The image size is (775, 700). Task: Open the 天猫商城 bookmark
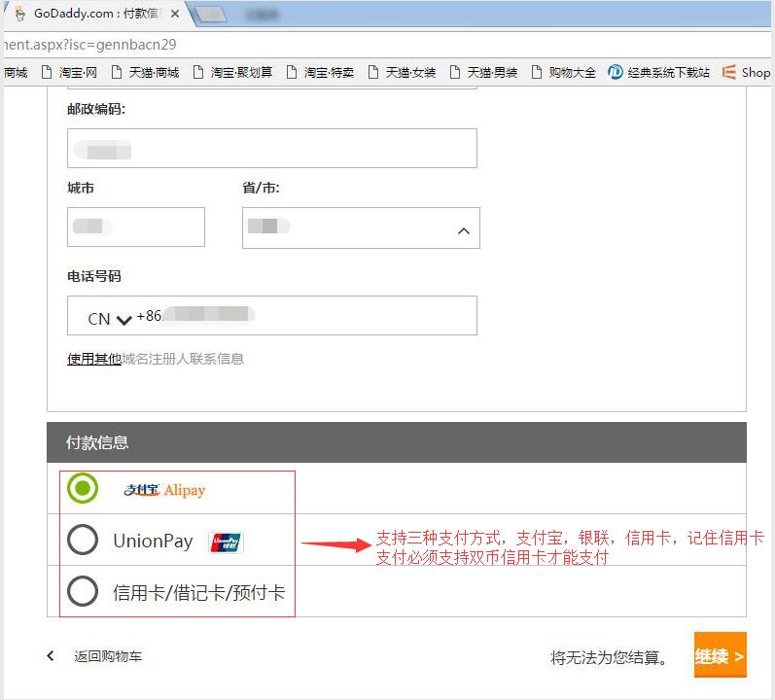coord(145,73)
